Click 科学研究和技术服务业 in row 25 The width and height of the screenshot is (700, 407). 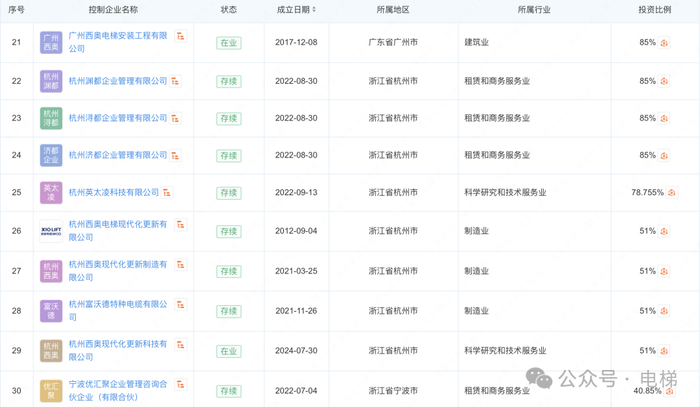click(505, 192)
